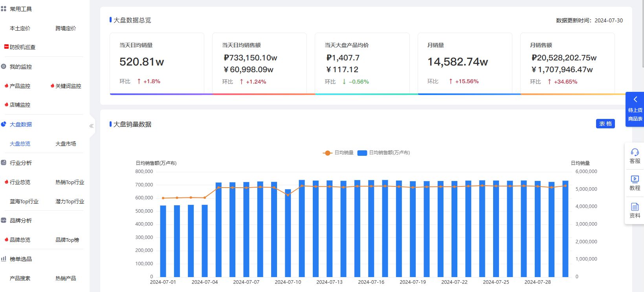Toggle 日均销量 legend series
644x292 pixels.
(338, 153)
